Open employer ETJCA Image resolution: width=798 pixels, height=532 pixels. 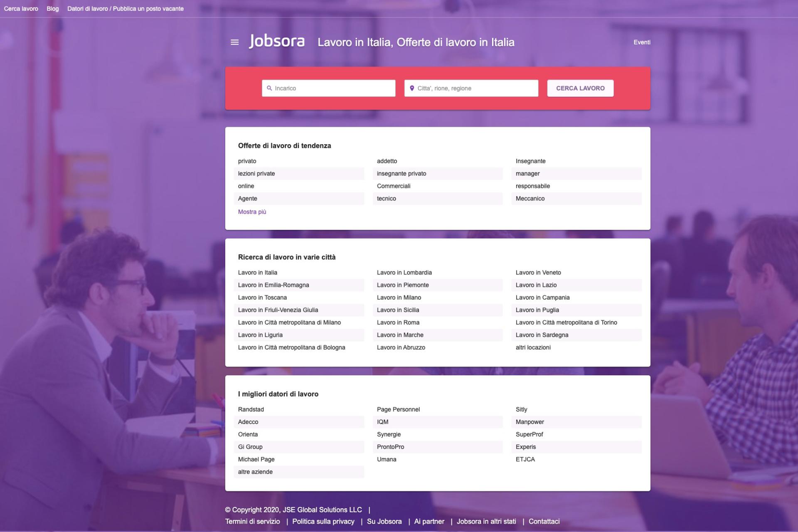click(x=525, y=459)
